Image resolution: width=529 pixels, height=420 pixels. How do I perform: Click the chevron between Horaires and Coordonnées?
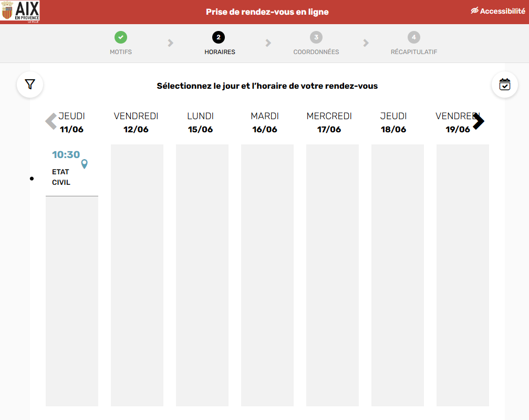pyautogui.click(x=268, y=43)
